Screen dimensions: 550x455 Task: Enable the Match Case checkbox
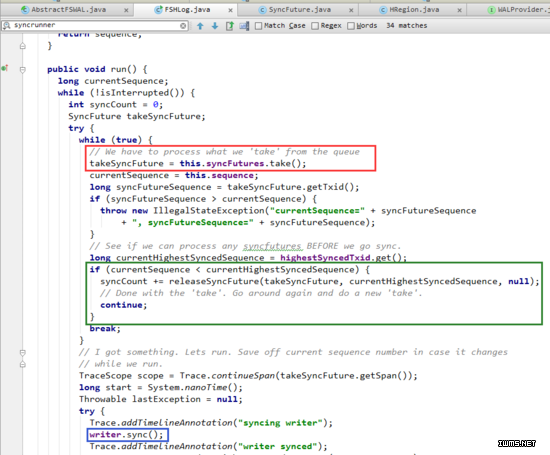tap(259, 26)
